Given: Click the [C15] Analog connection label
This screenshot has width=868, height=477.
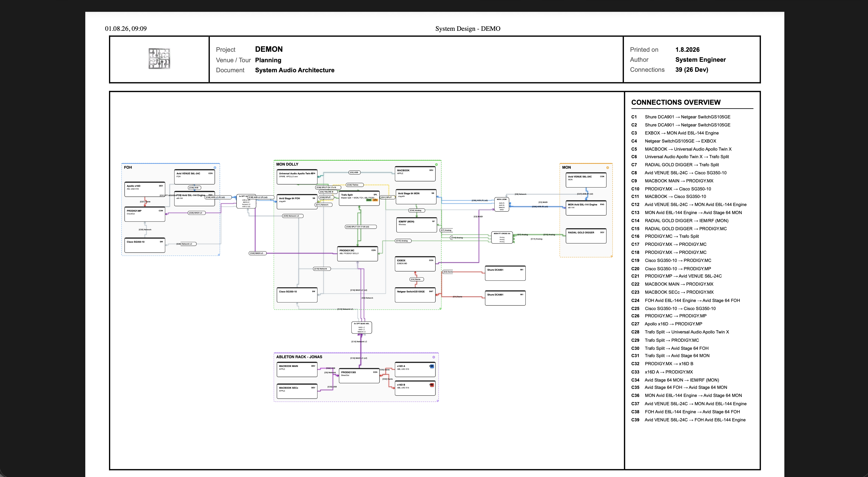Looking at the screenshot, I should (x=403, y=241).
